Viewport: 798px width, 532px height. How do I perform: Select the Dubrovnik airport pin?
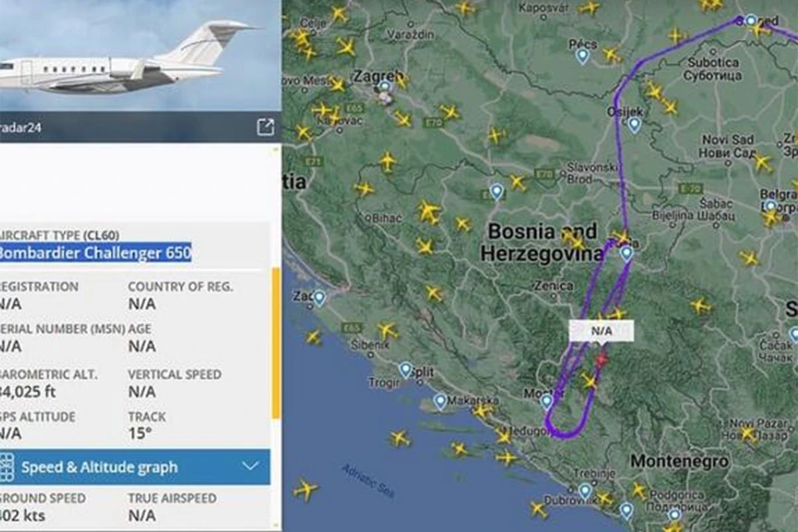(x=585, y=491)
